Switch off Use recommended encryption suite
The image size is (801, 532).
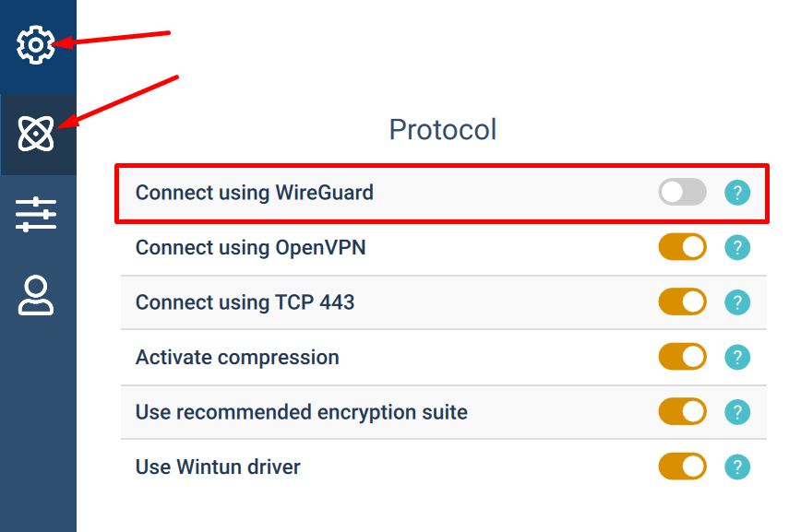pyautogui.click(x=683, y=411)
